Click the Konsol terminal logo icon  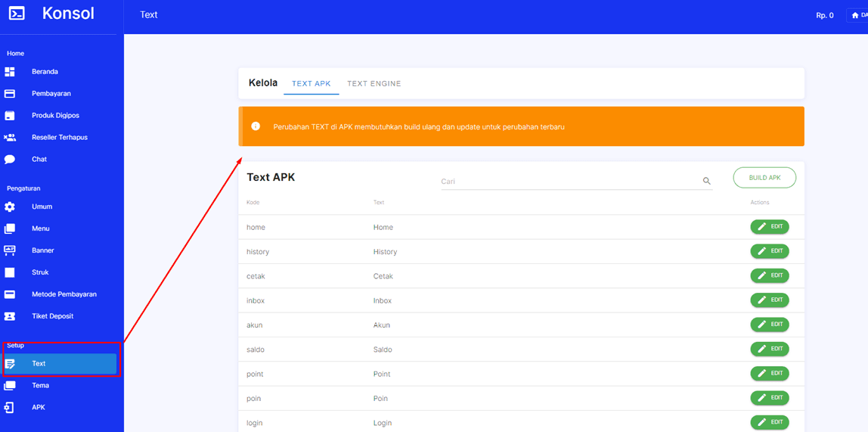(x=17, y=14)
